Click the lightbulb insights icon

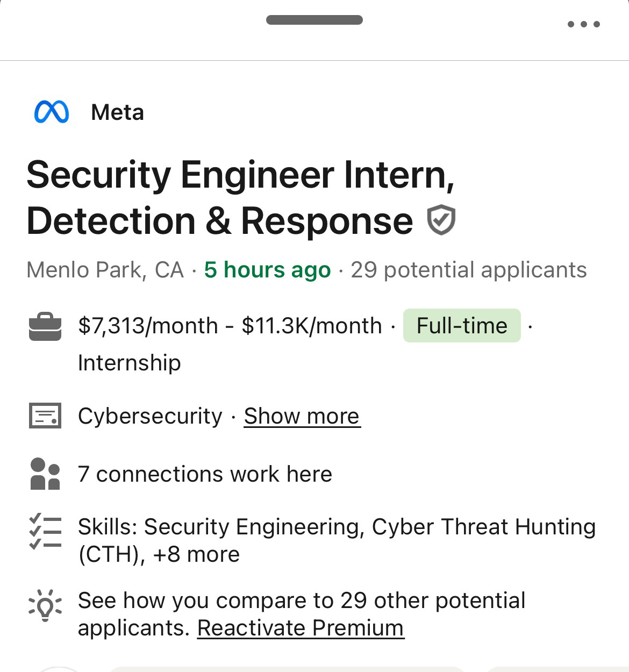[45, 606]
